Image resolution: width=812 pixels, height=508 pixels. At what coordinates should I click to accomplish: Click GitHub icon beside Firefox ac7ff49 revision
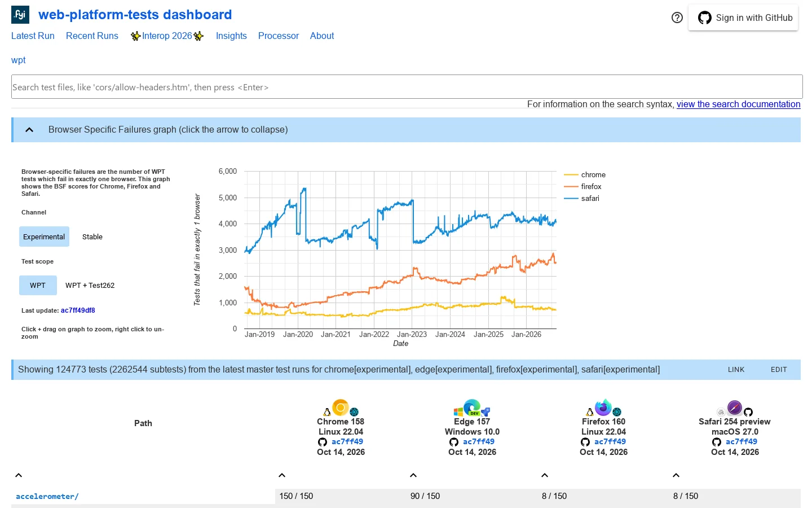(x=585, y=442)
